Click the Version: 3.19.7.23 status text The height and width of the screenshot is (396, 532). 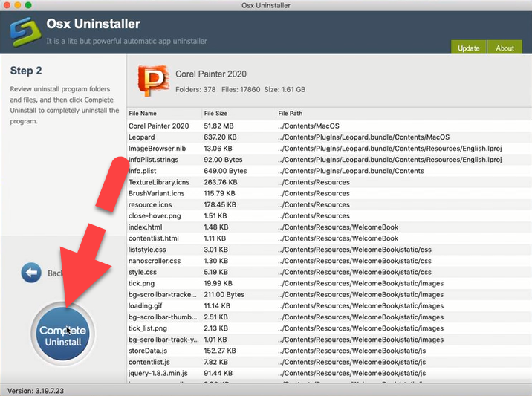coord(36,391)
